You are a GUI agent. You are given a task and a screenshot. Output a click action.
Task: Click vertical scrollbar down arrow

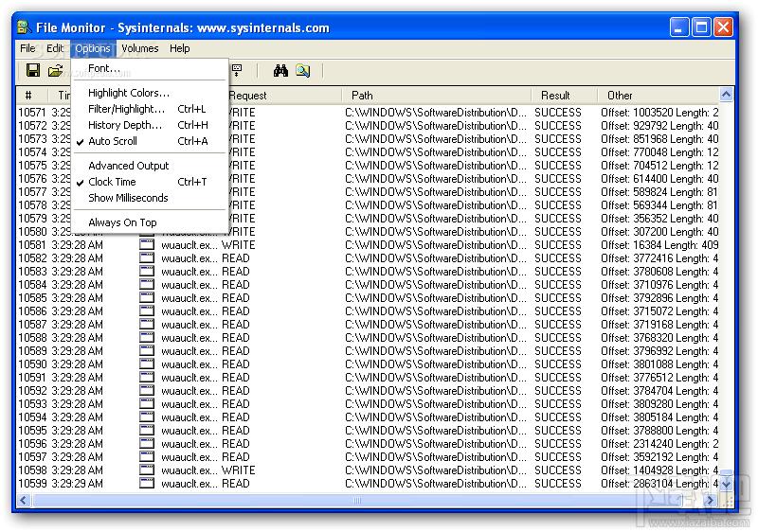pyautogui.click(x=726, y=484)
